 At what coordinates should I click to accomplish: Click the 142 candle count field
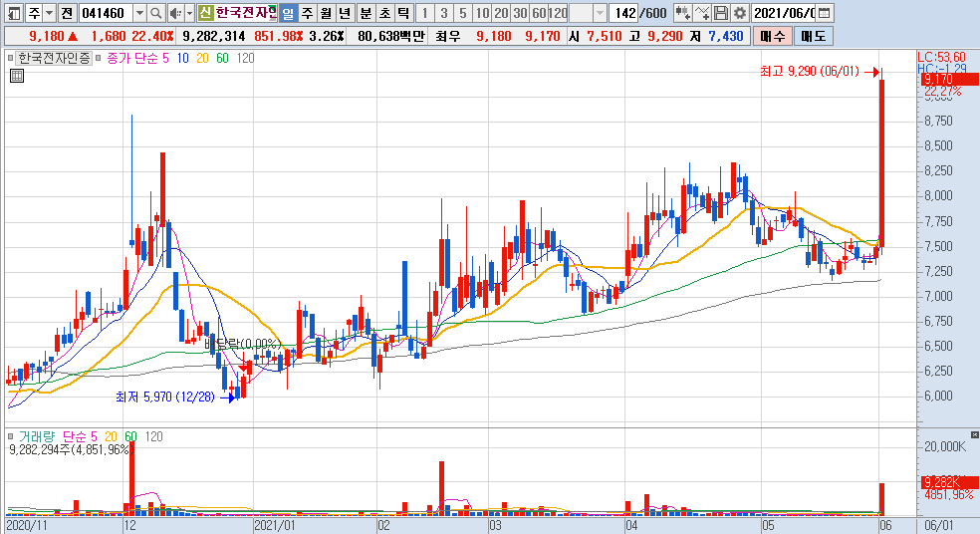624,13
